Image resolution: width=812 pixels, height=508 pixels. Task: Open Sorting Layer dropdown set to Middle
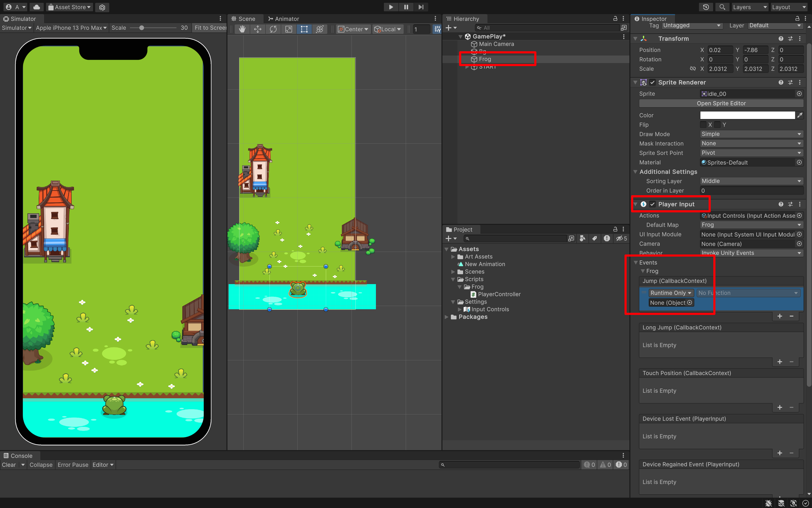point(751,181)
